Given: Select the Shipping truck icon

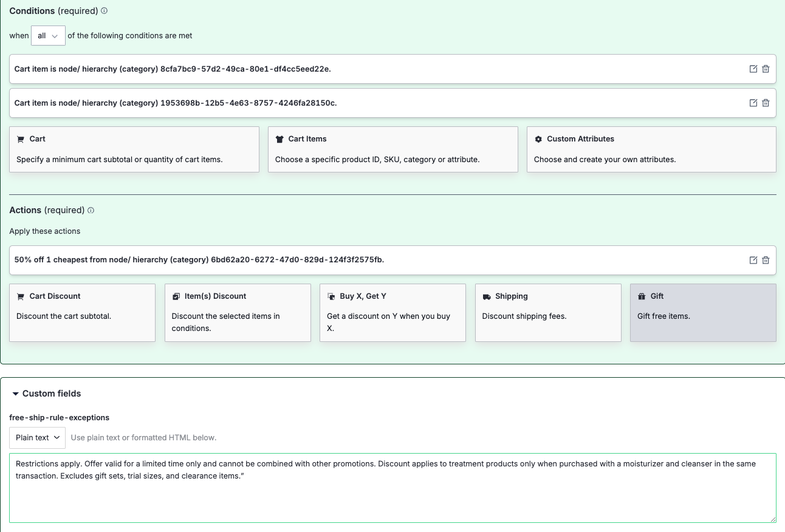Looking at the screenshot, I should point(486,296).
